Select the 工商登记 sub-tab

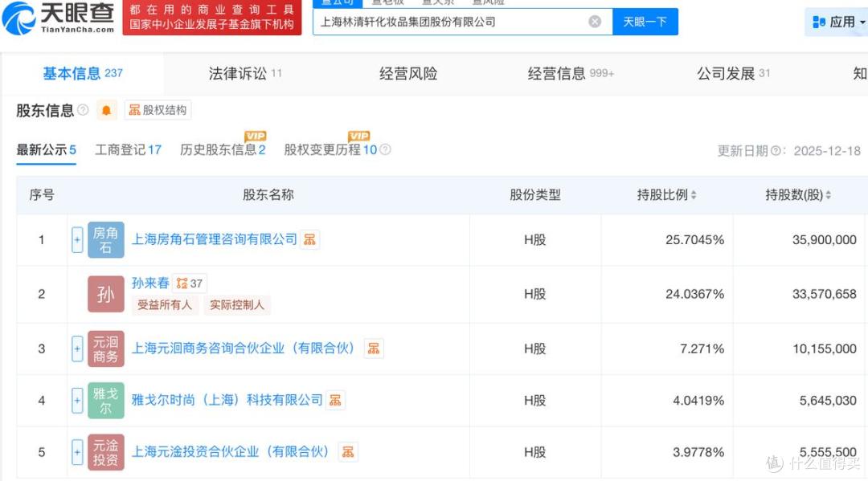128,150
